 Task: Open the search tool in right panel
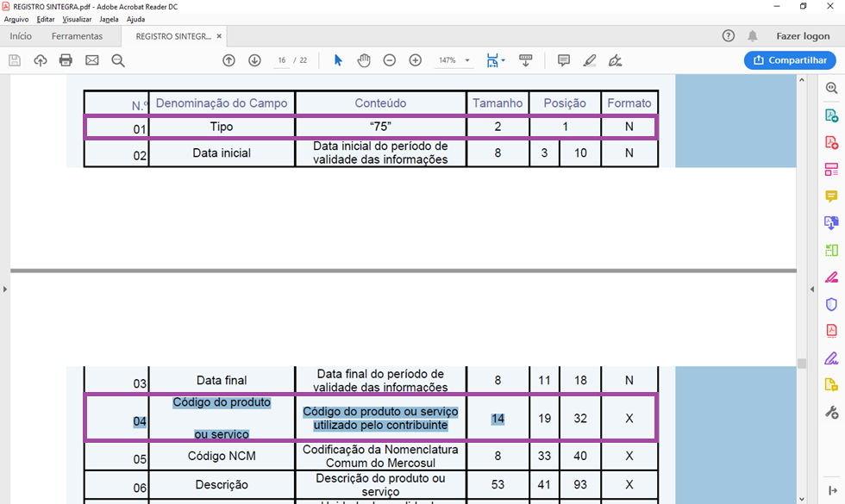pyautogui.click(x=831, y=88)
